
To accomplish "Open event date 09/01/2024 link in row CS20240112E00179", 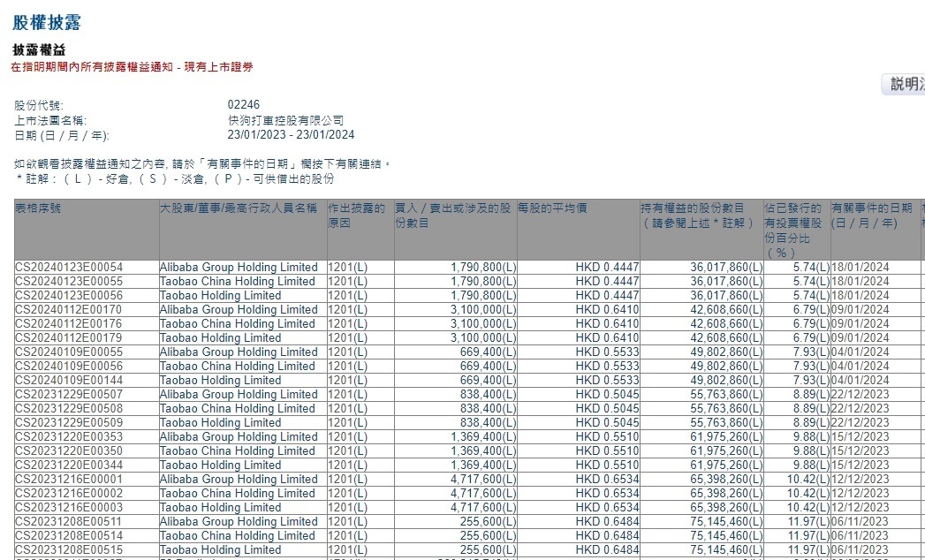I will (x=861, y=338).
